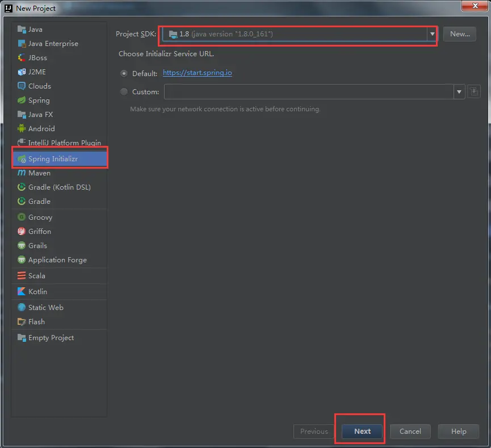The width and height of the screenshot is (491, 448).
Task: Select the "Clouds" list text
Action: (40, 86)
